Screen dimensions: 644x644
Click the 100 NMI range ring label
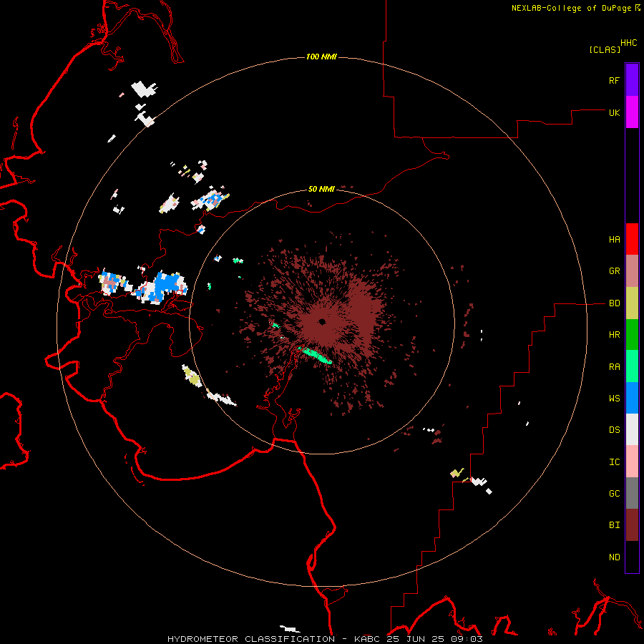click(x=321, y=57)
